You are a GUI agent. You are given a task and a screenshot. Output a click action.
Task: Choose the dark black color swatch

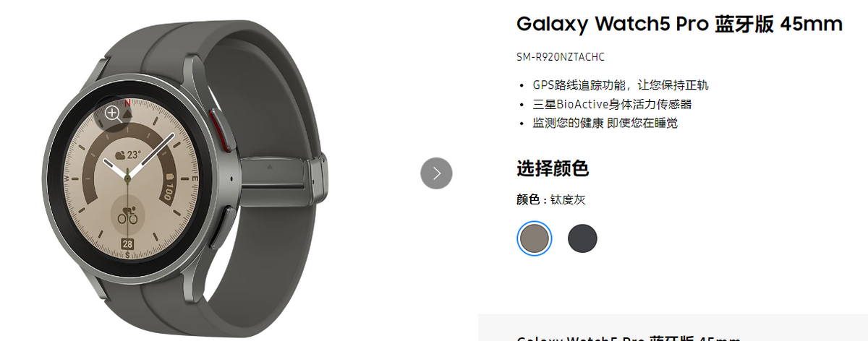coord(582,238)
